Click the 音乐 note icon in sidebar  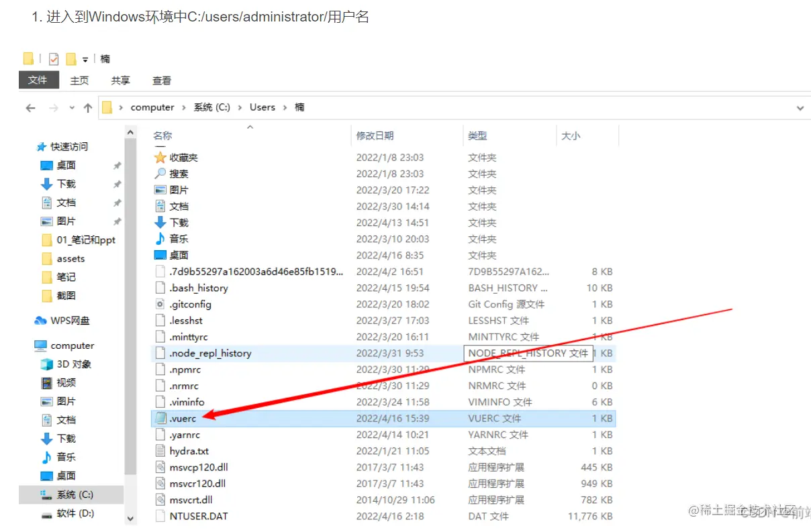[46, 457]
